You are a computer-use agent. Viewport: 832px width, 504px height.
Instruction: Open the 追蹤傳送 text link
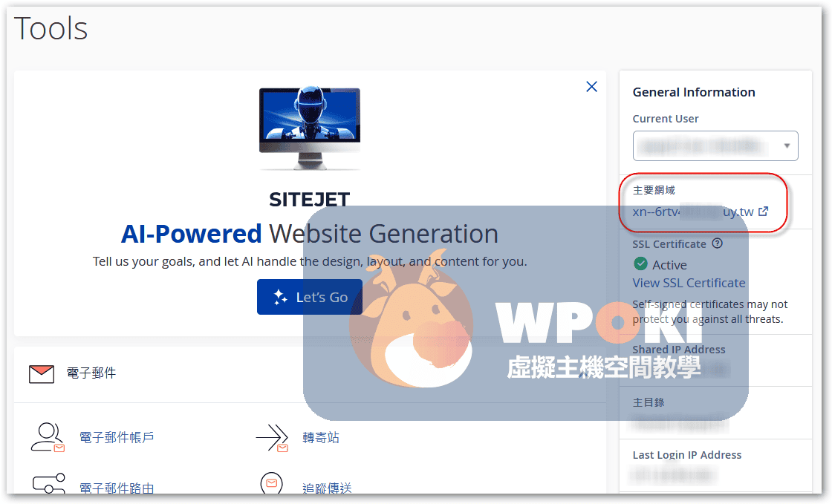pos(327,488)
